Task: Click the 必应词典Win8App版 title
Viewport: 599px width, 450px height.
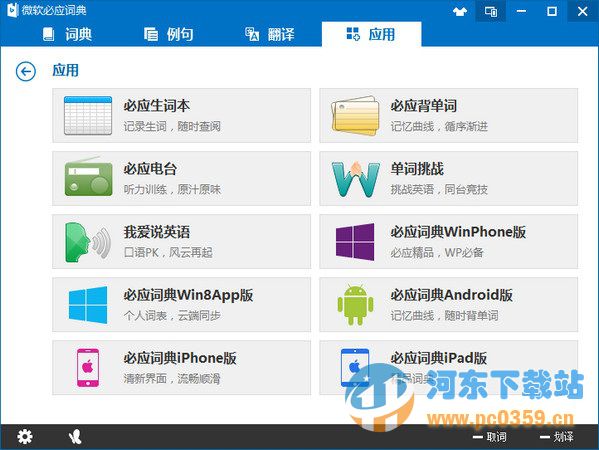Action: pos(188,295)
